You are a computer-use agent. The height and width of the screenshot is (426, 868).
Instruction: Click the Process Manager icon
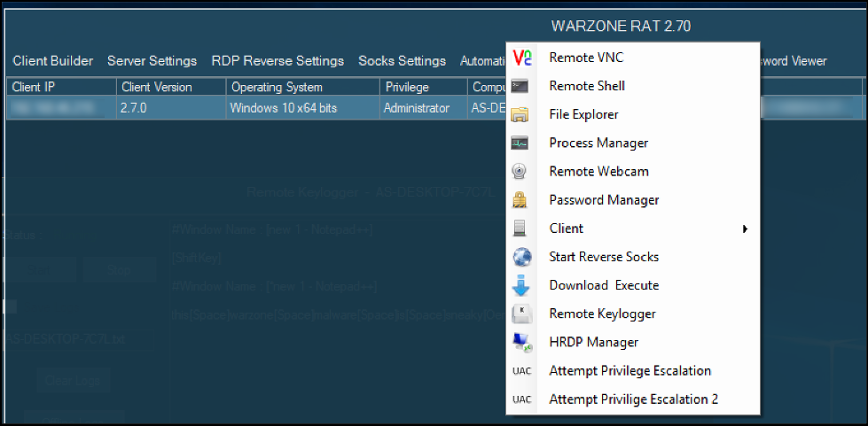(x=521, y=143)
